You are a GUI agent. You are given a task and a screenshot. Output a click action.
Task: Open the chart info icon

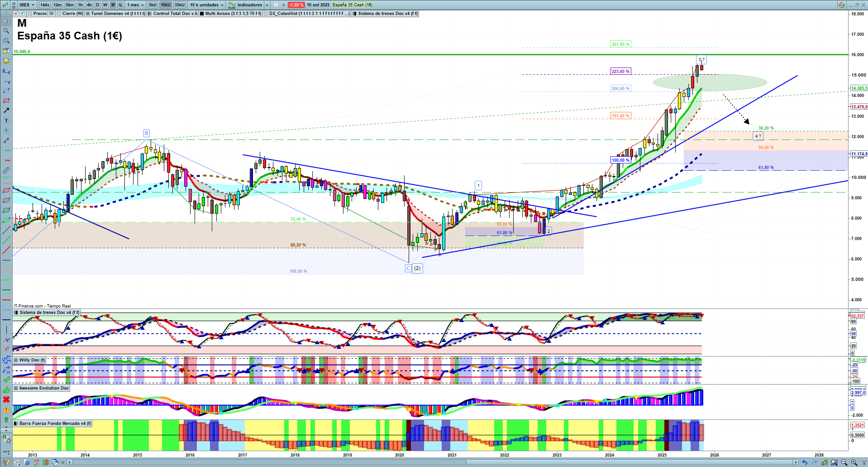pyautogui.click(x=276, y=5)
